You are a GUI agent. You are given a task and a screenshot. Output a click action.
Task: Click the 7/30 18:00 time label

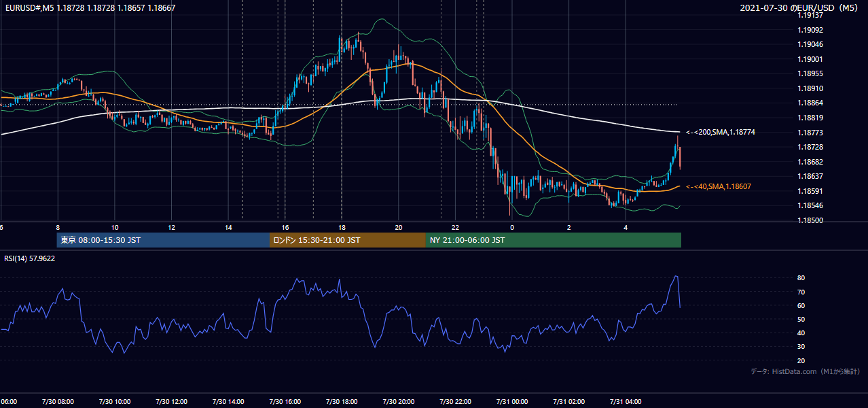[x=342, y=402]
